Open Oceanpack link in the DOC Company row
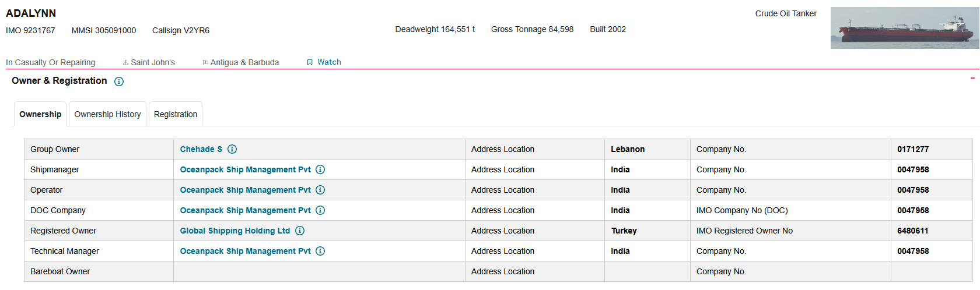Image resolution: width=980 pixels, height=290 pixels. 246,210
